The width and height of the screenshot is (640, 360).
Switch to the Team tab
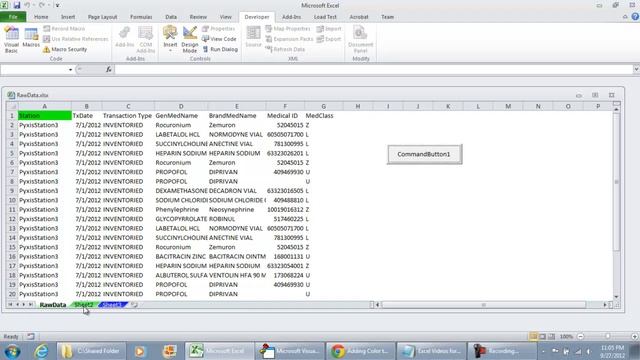click(387, 17)
